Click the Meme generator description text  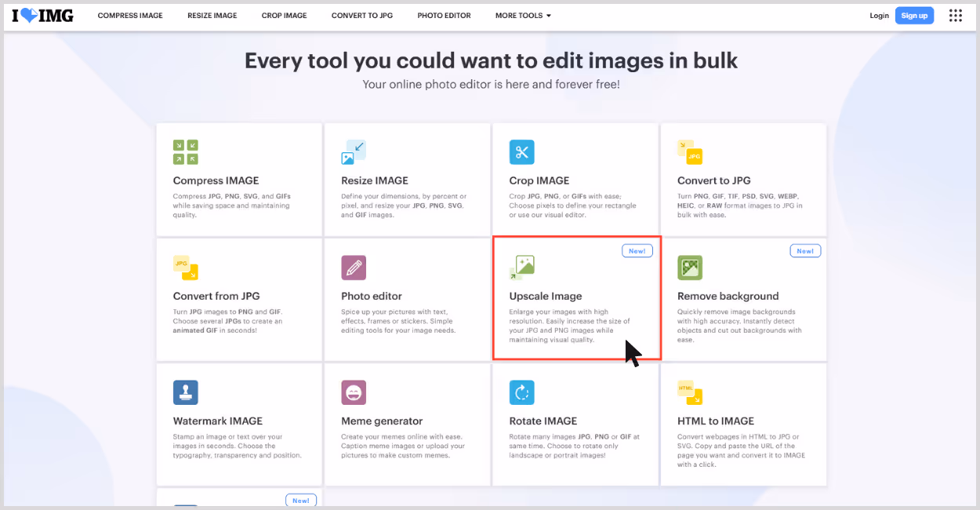pos(403,446)
